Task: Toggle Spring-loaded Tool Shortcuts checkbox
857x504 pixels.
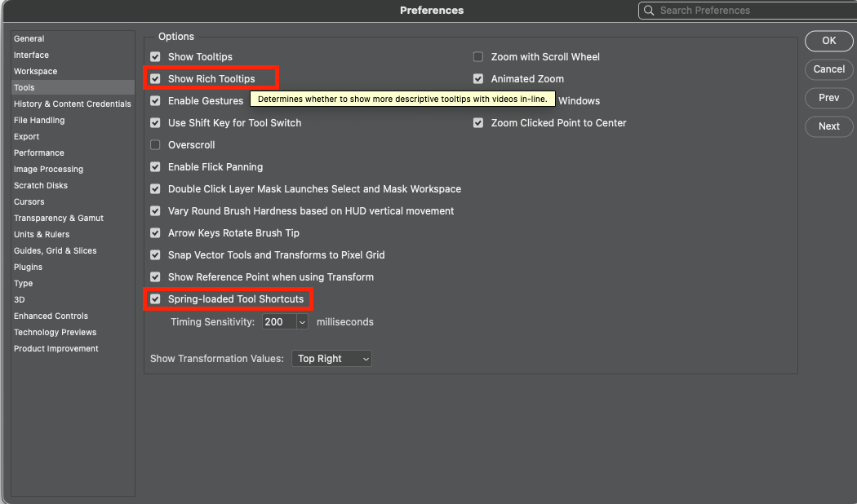Action: coord(155,299)
